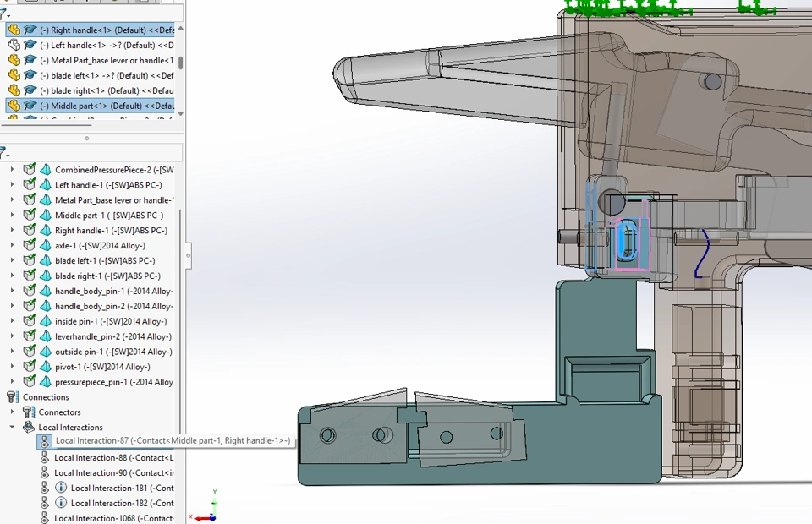Click the component icon on the blade left<1> row
Viewport: 812px width, 524px height.
(14, 75)
